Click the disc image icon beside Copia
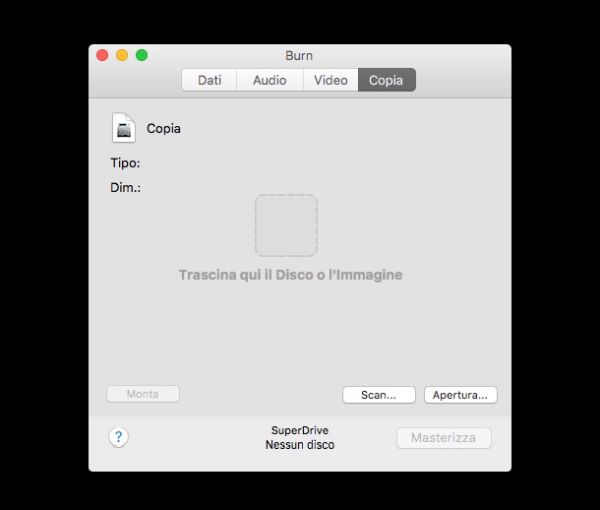Viewport: 600px width, 510px height. click(124, 128)
